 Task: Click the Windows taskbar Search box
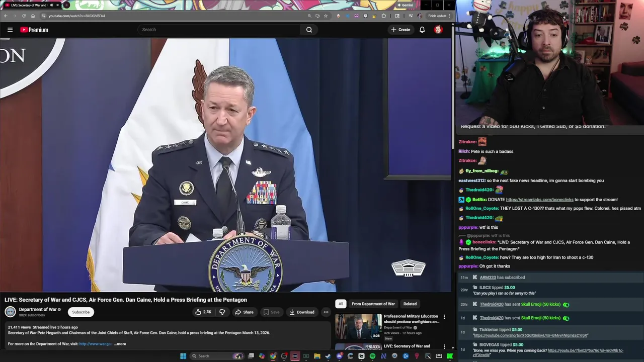pos(216,356)
